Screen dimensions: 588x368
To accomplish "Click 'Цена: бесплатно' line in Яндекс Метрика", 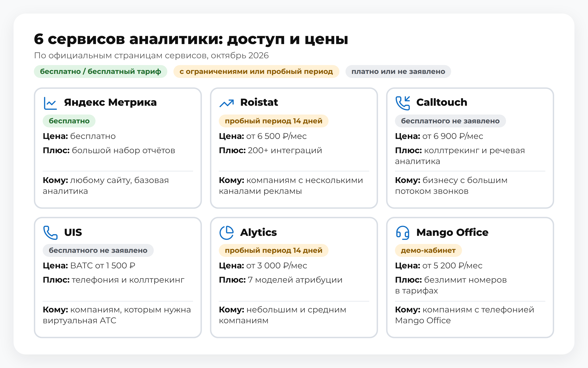I will click(x=79, y=136).
